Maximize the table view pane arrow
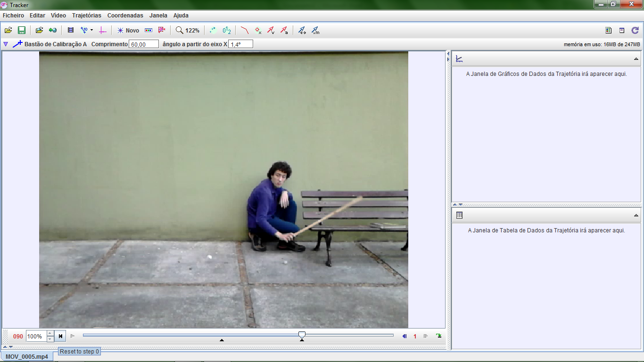The image size is (644, 362). 636,215
